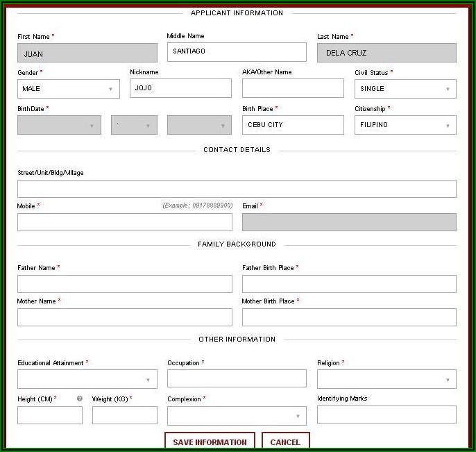476x452 pixels.
Task: Focus the Nickname field containing JOJO
Action: click(180, 88)
